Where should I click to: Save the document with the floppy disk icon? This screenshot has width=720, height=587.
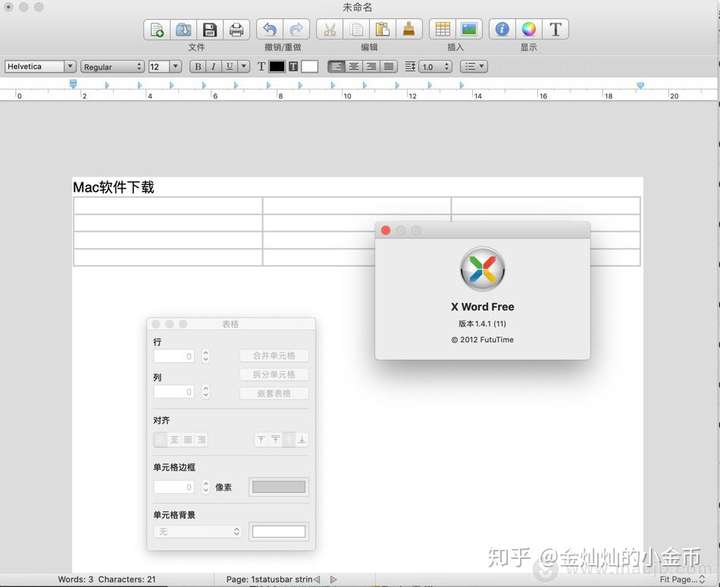tap(210, 29)
